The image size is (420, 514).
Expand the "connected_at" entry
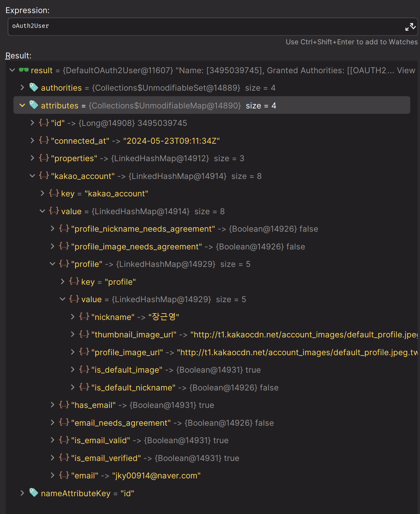pyautogui.click(x=32, y=141)
